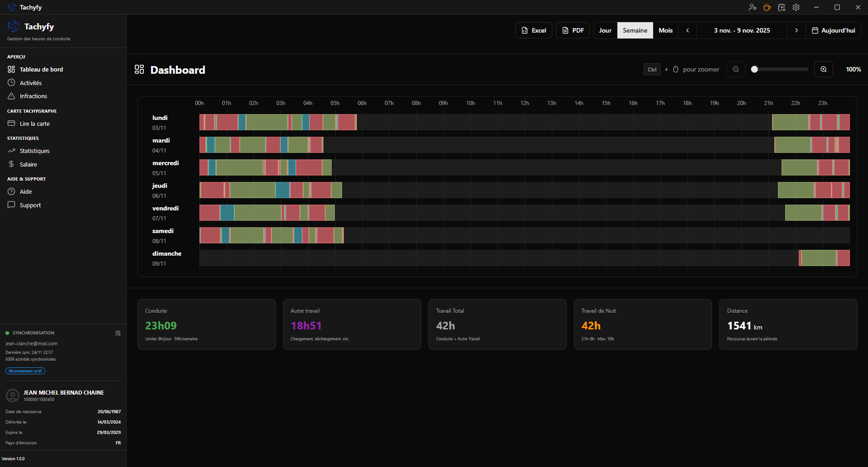Zoom out the timeline with the magnifier icon
The width and height of the screenshot is (868, 467).
(736, 69)
